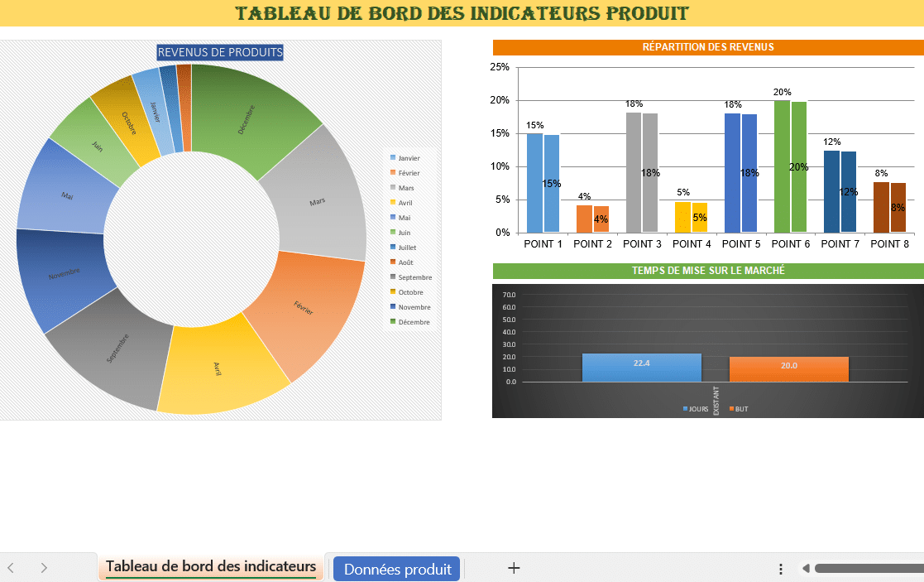
Task: Switch to the Données produit sheet tab
Action: click(397, 569)
